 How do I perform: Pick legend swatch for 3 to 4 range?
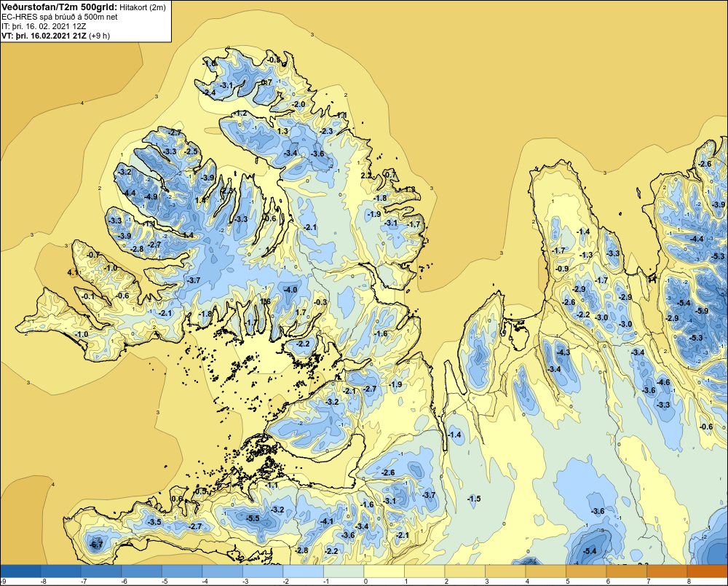[505, 571]
